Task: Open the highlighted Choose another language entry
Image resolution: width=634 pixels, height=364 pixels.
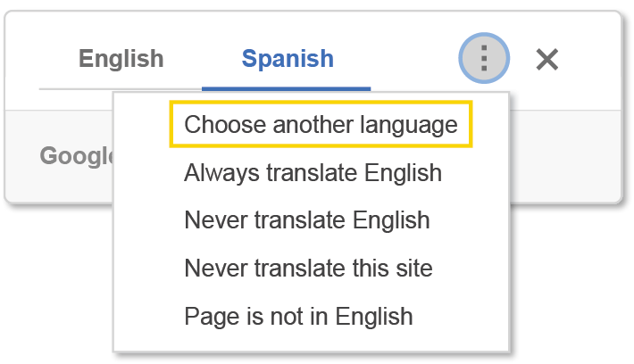Action: (321, 125)
